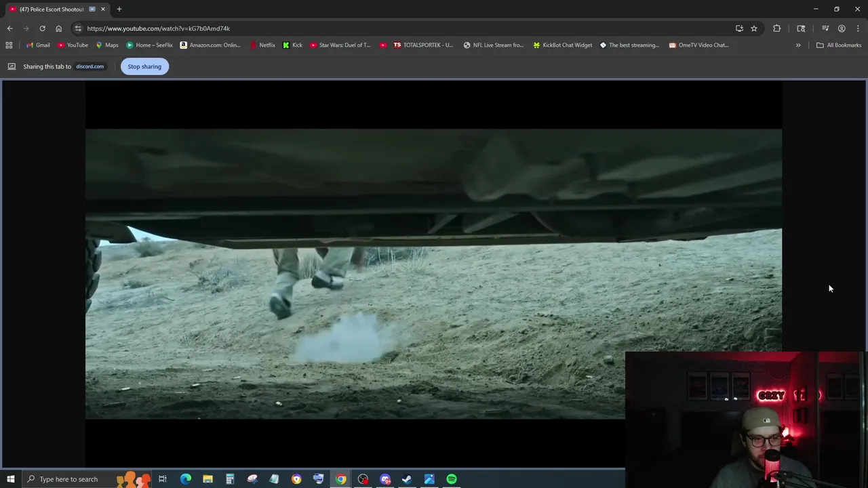Open Maps bookmark
The image size is (868, 488).
click(106, 45)
